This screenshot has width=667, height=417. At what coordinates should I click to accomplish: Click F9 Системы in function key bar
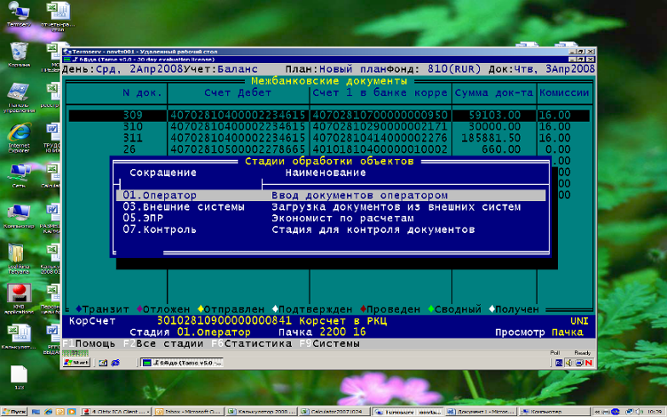[x=330, y=343]
